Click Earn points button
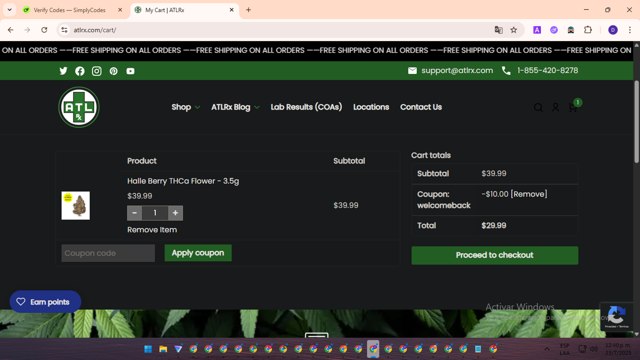The height and width of the screenshot is (360, 640). tap(45, 302)
